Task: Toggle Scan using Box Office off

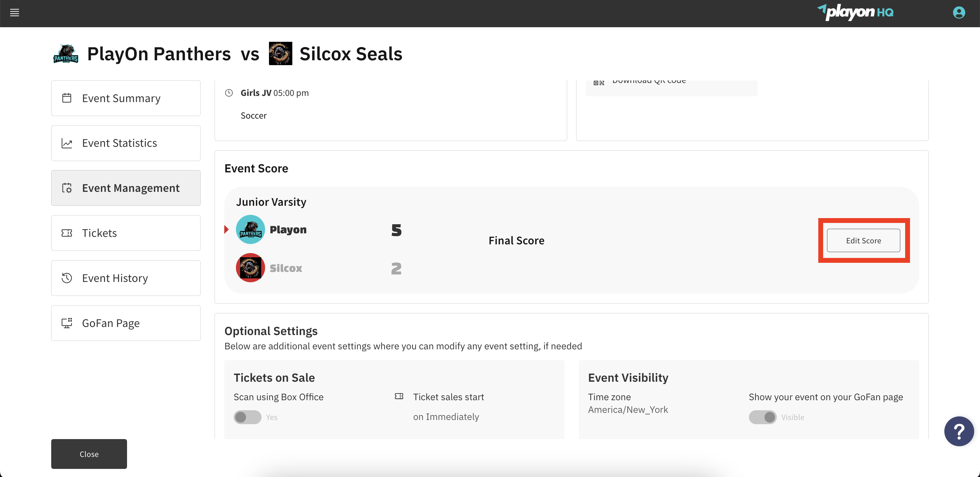Action: [247, 417]
